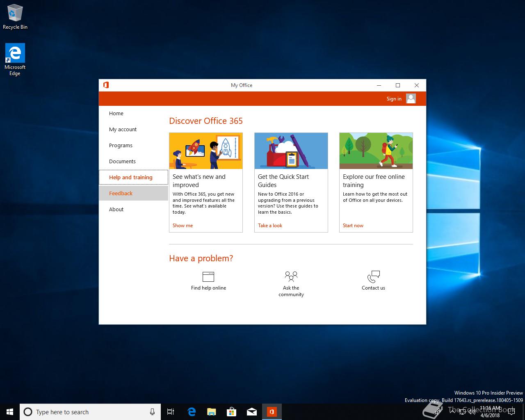The width and height of the screenshot is (525, 420).
Task: Open the Action Center notifications icon
Action: [x=511, y=412]
